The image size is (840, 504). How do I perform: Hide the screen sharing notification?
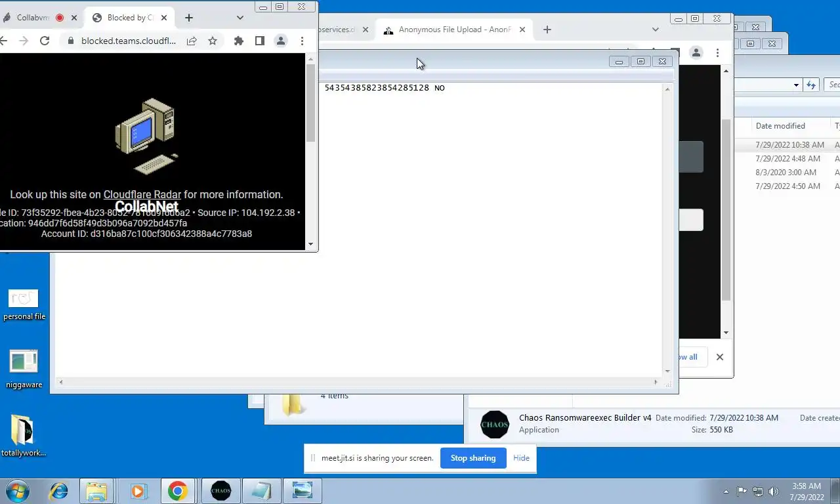pos(521,458)
